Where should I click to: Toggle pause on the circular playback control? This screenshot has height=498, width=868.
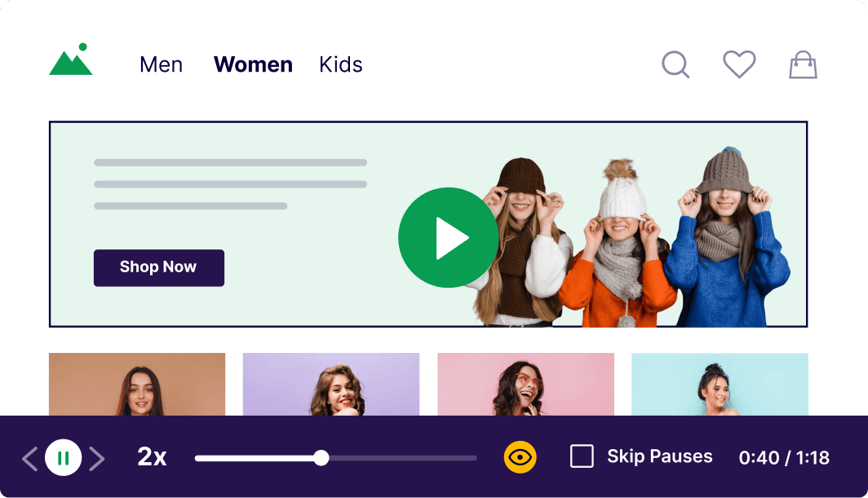(x=63, y=457)
